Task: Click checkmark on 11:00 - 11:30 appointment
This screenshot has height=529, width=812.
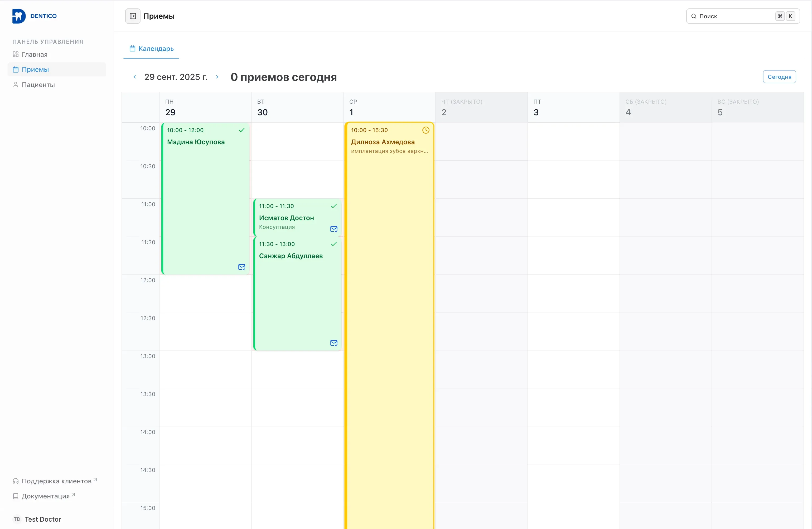Action: (x=334, y=206)
